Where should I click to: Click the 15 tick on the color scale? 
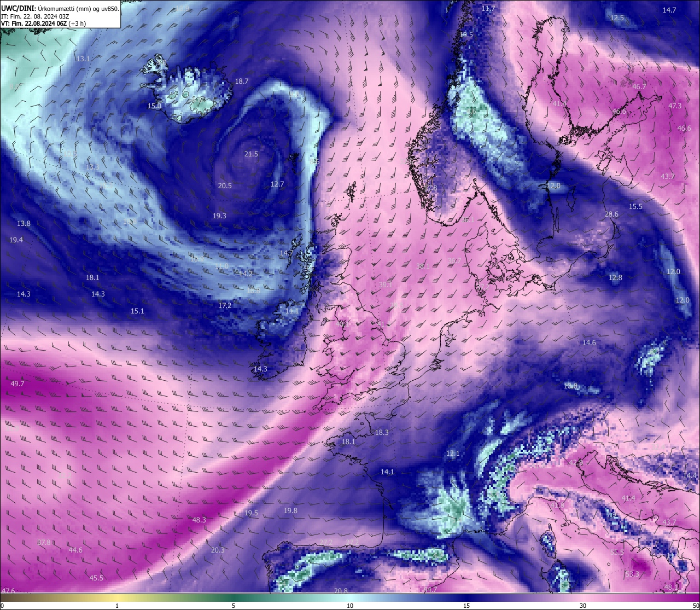(x=466, y=606)
